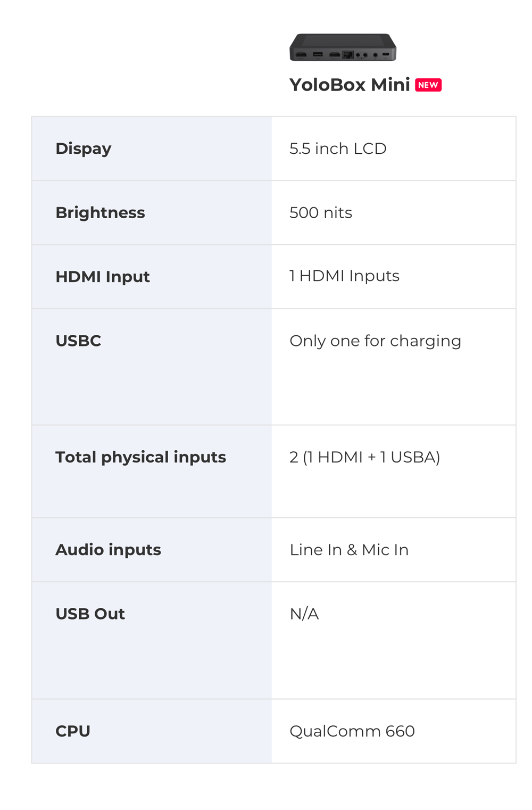Select the Total physical inputs label
The width and height of the screenshot is (532, 810).
(140, 457)
